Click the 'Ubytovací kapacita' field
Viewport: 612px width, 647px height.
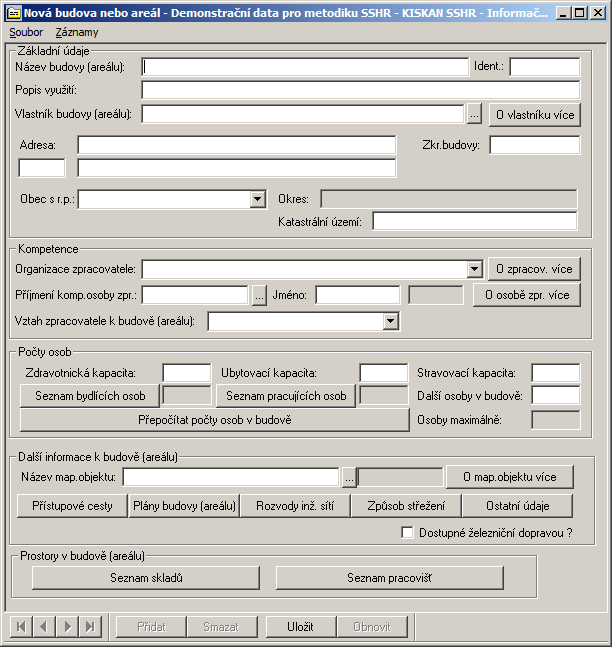coord(384,373)
